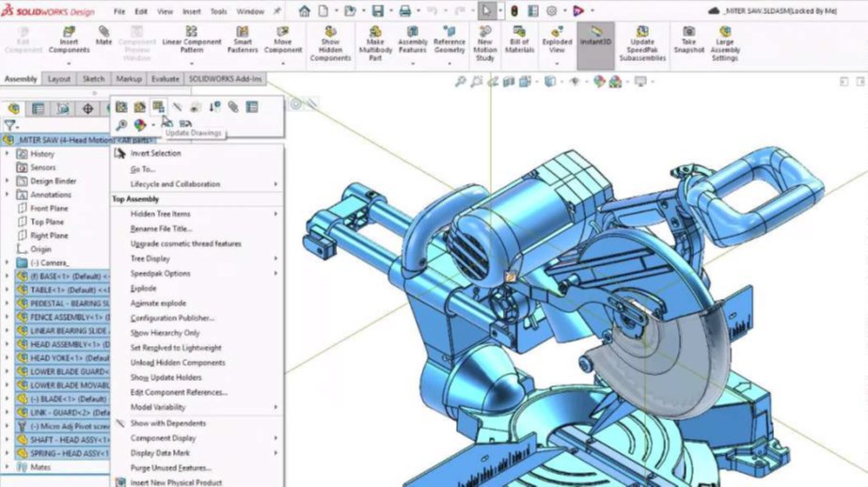Open the filter funnel dropdown
This screenshot has width=868, height=487.
coord(11,126)
